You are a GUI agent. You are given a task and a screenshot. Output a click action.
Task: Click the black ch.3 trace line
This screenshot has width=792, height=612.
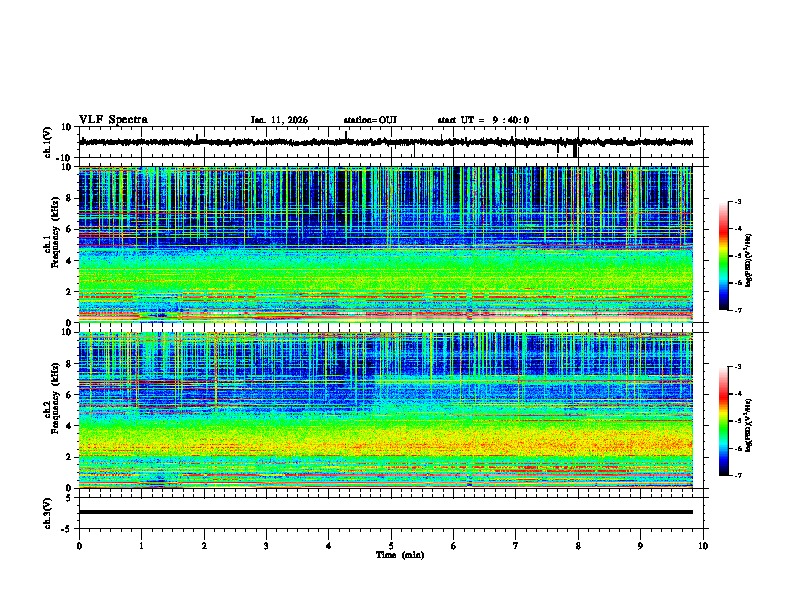(385, 512)
